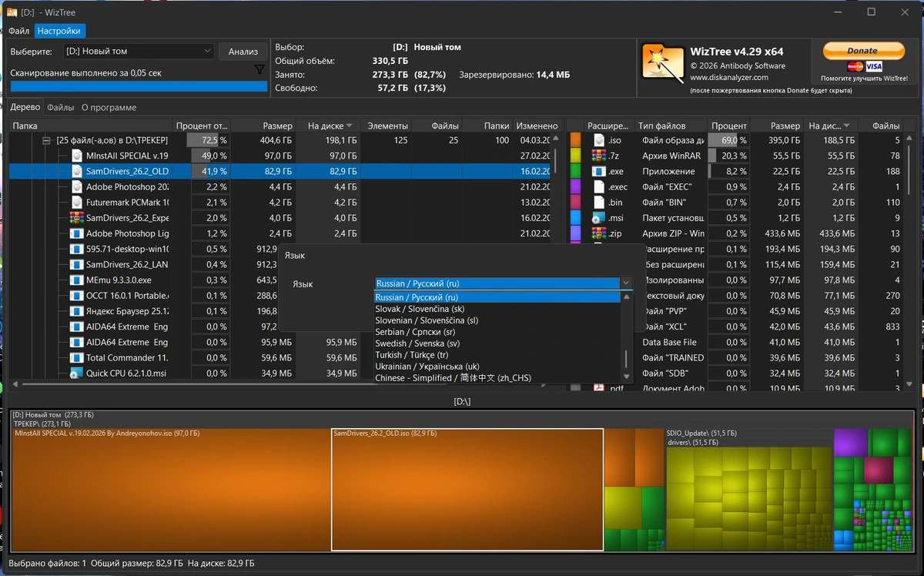Screen dimensions: 924x576
Task: Choose Ukrainian / Українська (uk) language
Action: pos(497,367)
